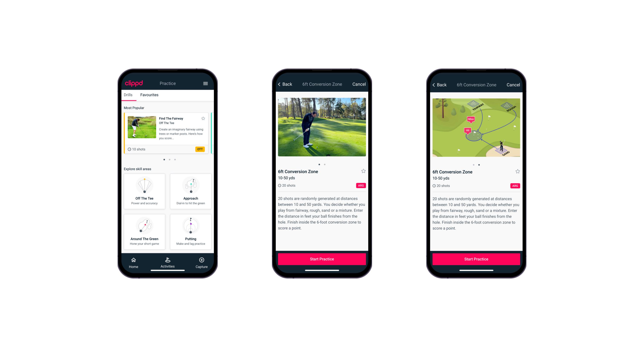Switch to the Drills tab

coord(128,95)
